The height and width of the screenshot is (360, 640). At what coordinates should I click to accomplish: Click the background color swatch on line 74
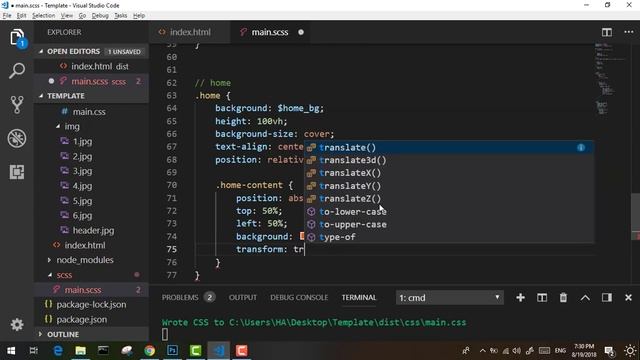coord(302,236)
